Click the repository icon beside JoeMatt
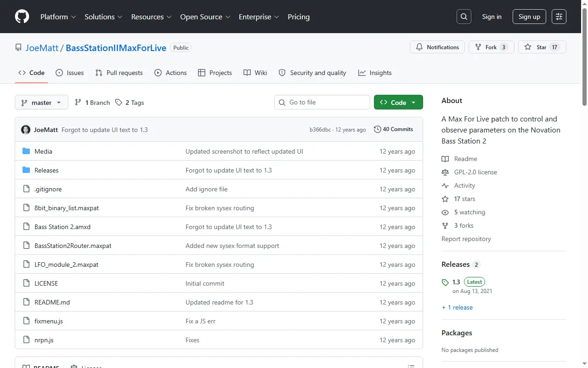The image size is (588, 368). 18,47
